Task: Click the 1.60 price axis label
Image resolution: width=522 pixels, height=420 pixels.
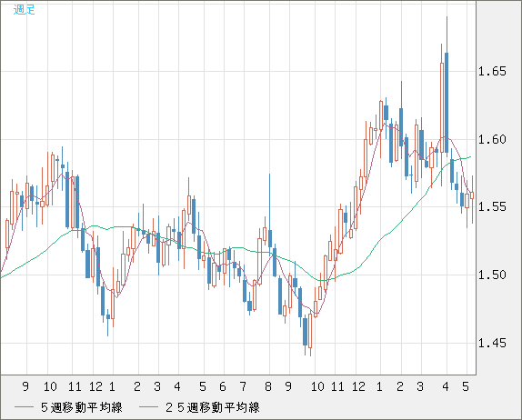Action: coord(492,139)
